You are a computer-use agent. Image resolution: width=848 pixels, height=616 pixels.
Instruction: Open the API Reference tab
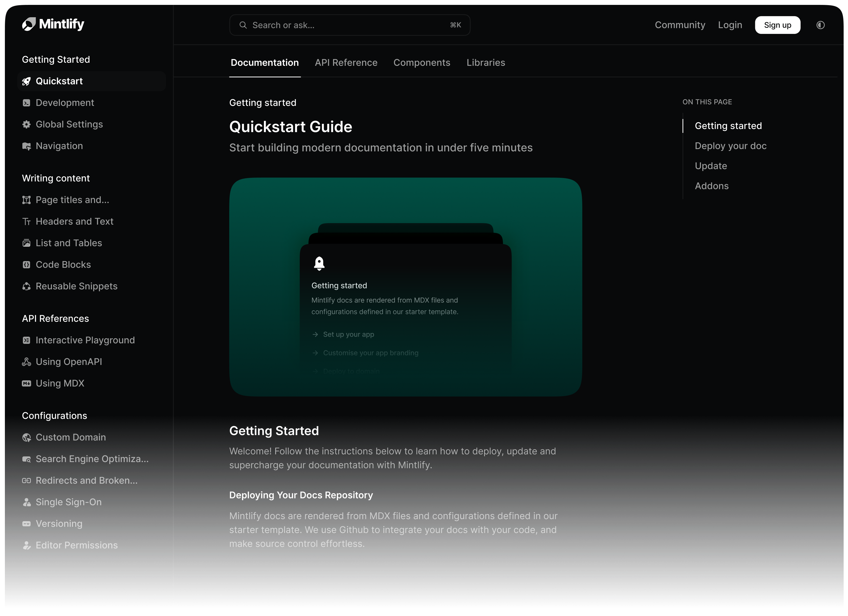click(346, 63)
